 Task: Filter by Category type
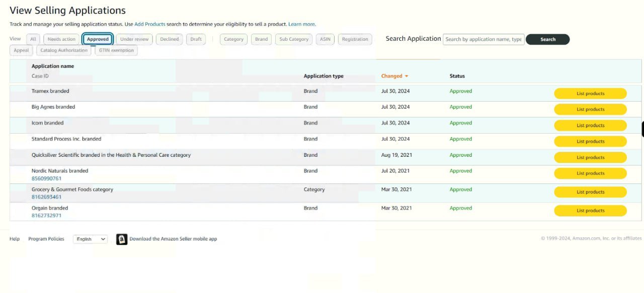point(233,39)
